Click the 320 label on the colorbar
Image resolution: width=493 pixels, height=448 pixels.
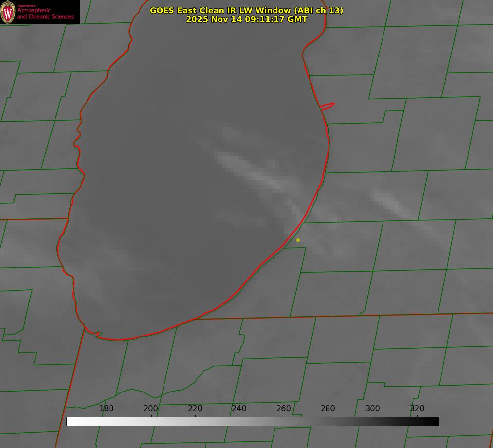(417, 409)
